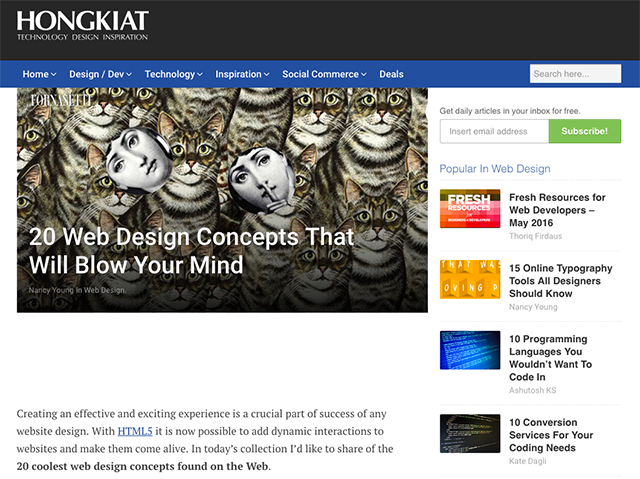
Task: View author Thoriq Firdaus
Action: [x=536, y=236]
